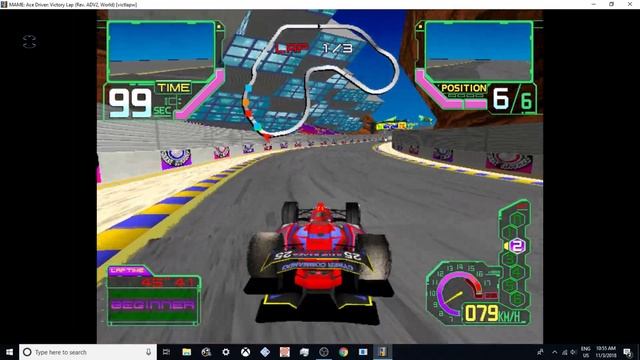Open the white stacked-pages app on the taskbar
The width and height of the screenshot is (640, 360).
(304, 352)
